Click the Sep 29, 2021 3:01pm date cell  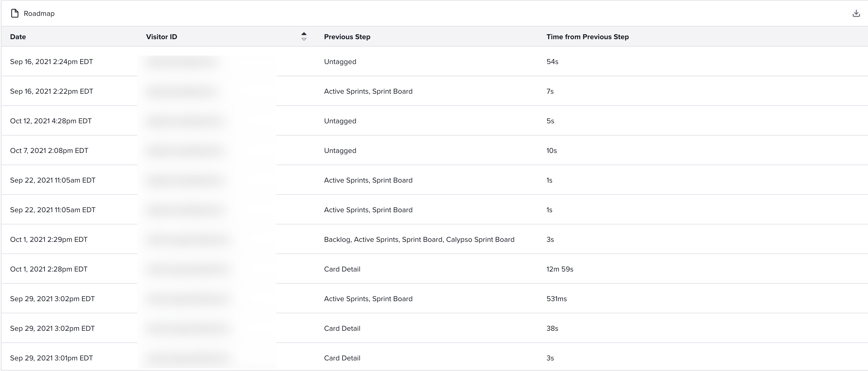(x=52, y=358)
